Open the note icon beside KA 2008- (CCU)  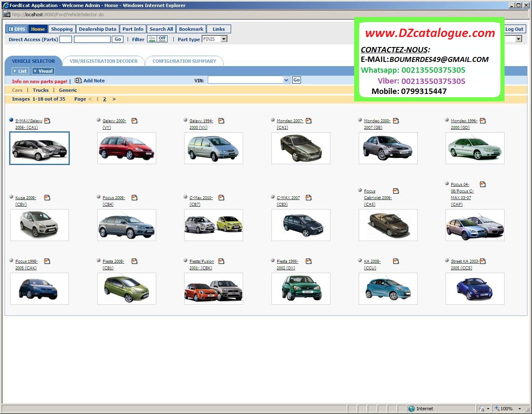(396, 261)
